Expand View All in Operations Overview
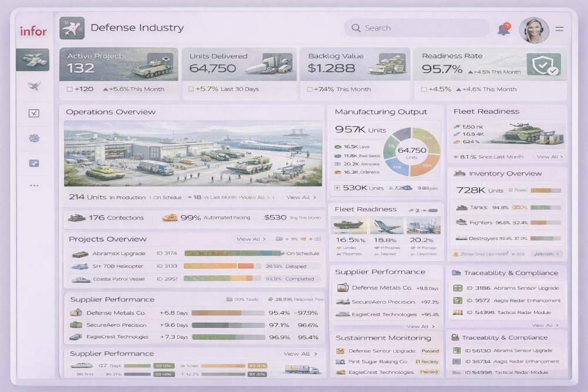 click(300, 197)
